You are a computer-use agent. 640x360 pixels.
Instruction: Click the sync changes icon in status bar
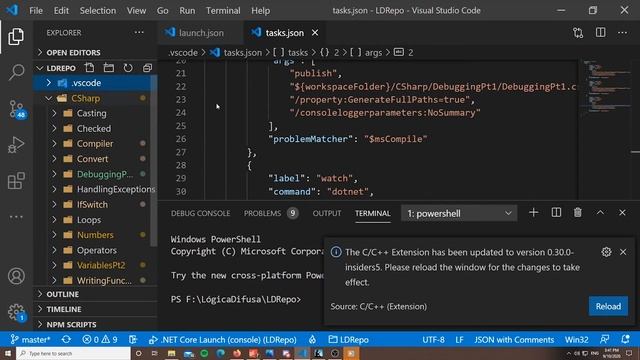(66, 340)
